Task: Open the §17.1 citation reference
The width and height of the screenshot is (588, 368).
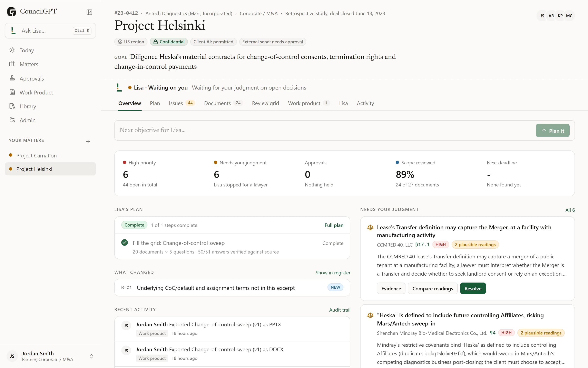Action: [x=422, y=245]
